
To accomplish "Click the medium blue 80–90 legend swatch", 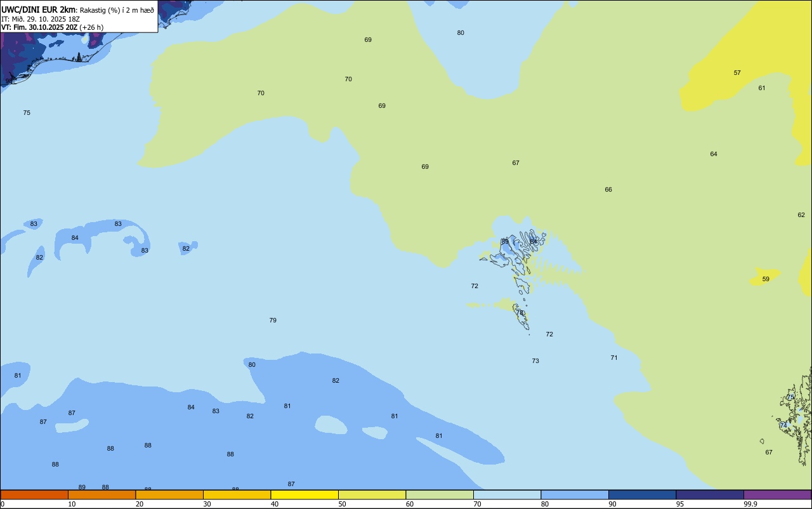I will [575, 494].
